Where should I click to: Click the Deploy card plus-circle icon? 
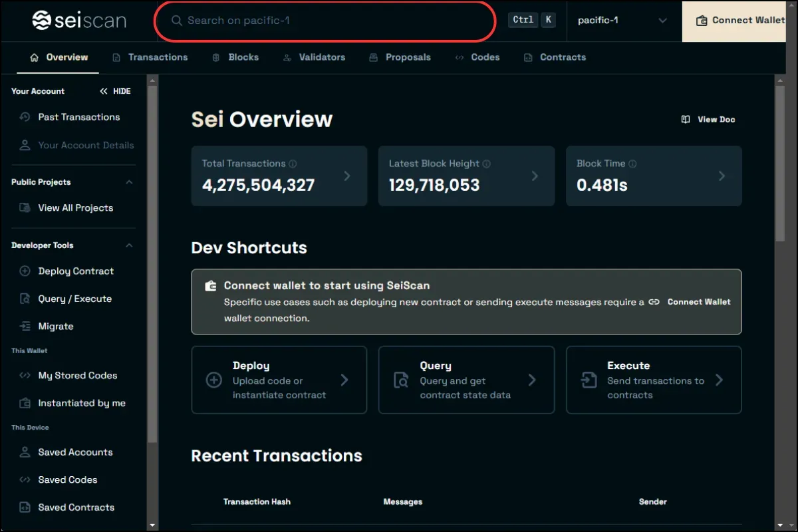tap(214, 380)
